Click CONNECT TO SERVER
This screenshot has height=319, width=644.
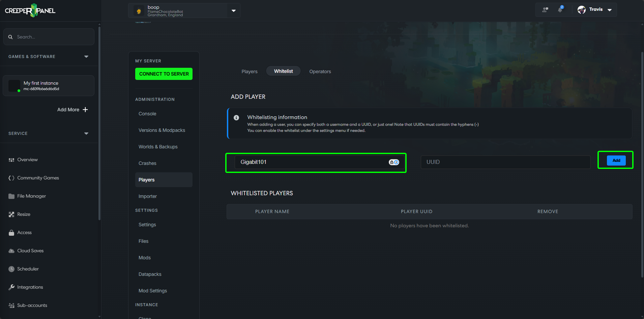click(x=164, y=74)
